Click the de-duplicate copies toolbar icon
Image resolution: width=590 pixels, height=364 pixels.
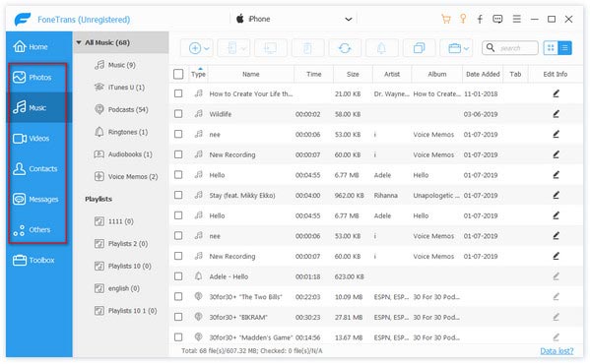point(419,48)
